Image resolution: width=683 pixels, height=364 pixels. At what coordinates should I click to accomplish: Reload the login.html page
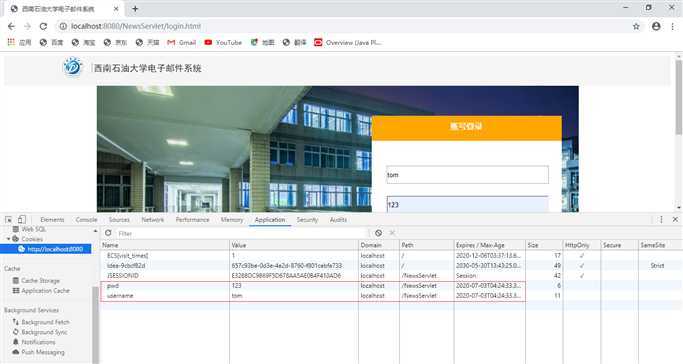tap(43, 26)
